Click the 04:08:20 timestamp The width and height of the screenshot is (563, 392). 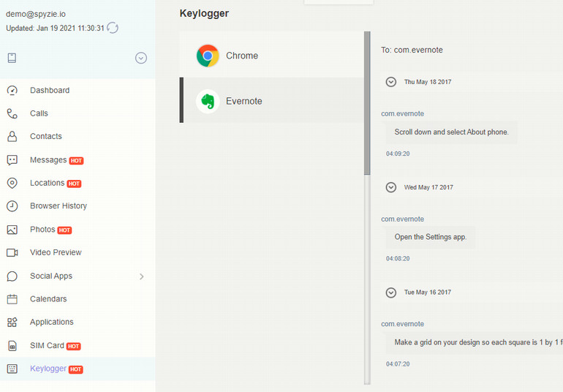click(x=398, y=259)
